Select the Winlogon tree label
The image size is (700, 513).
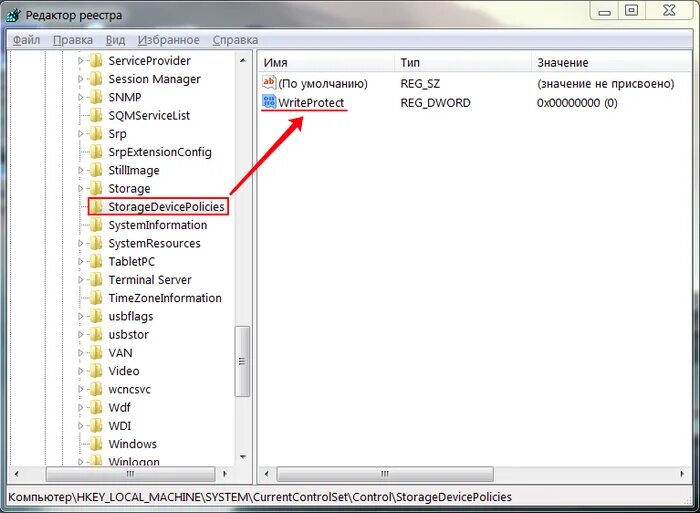pos(134,462)
